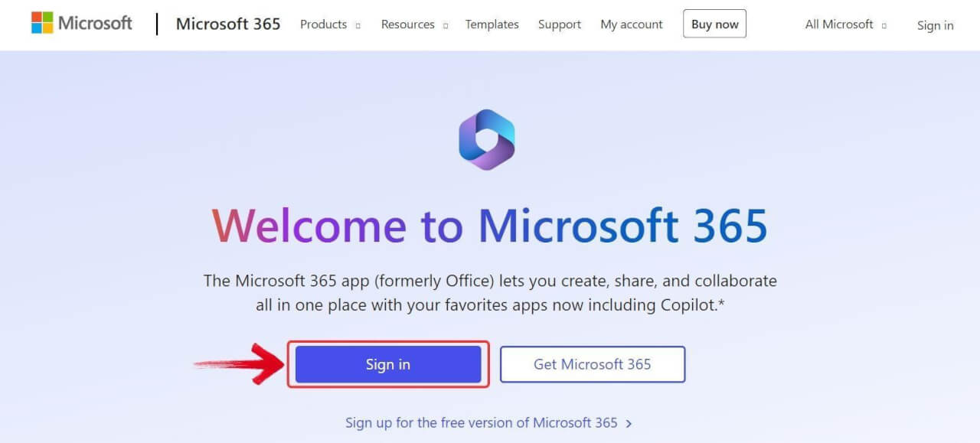Screen dimensions: 980x443
Task: Open My account from the top menu
Action: click(x=631, y=24)
